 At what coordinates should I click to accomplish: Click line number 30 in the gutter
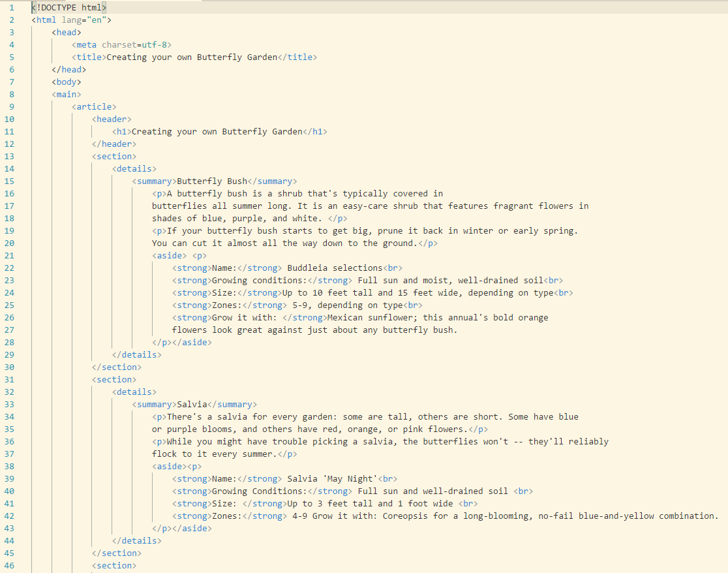(9, 367)
